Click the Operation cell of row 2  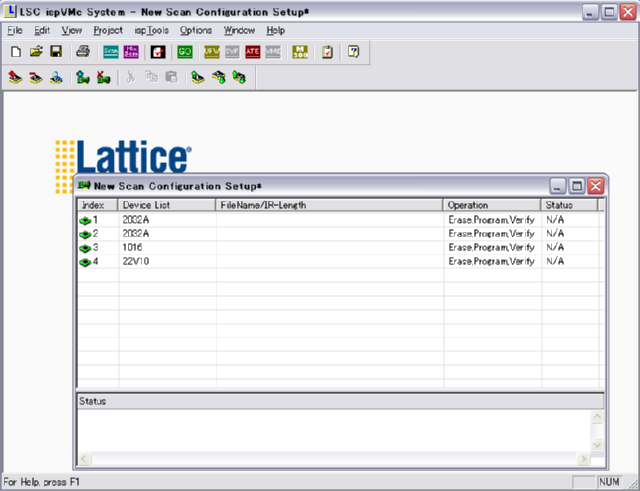click(x=491, y=234)
